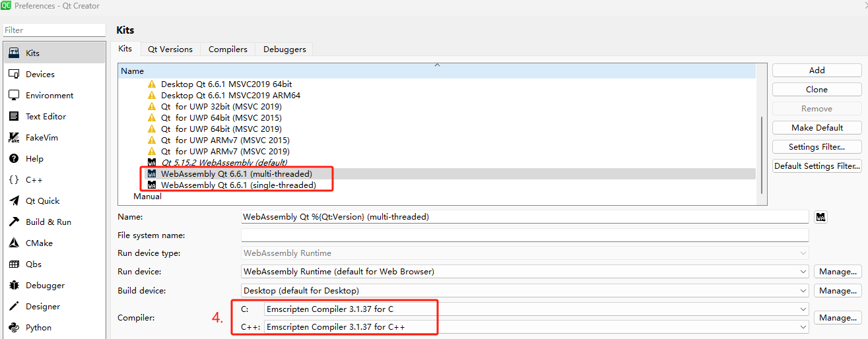Click warning icon of Desktop Qt 6.6.1 MSVC2019 ARM64
Screen dimensions: 868x339
pos(152,96)
